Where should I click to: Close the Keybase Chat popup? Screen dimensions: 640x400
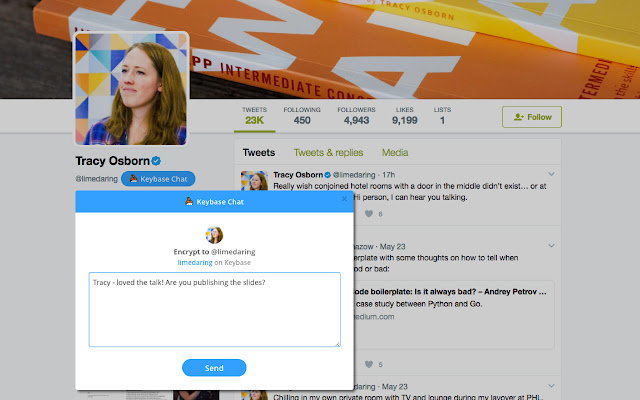(x=344, y=199)
